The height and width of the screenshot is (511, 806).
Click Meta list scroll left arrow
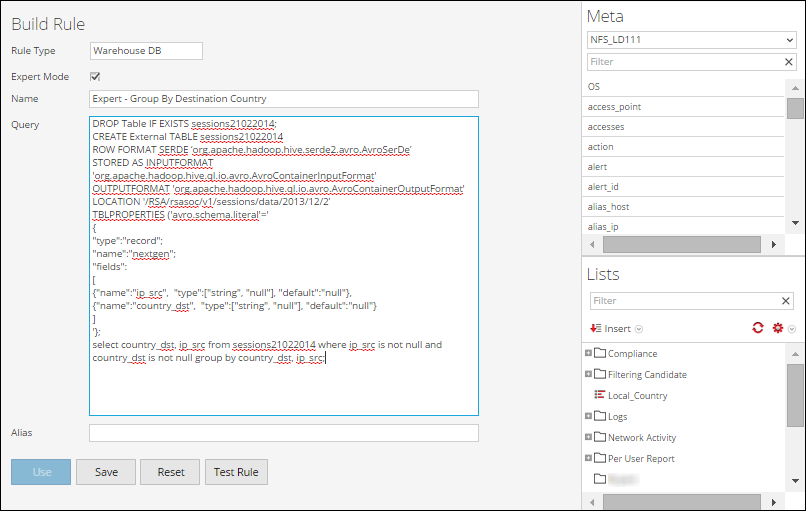(x=592, y=244)
